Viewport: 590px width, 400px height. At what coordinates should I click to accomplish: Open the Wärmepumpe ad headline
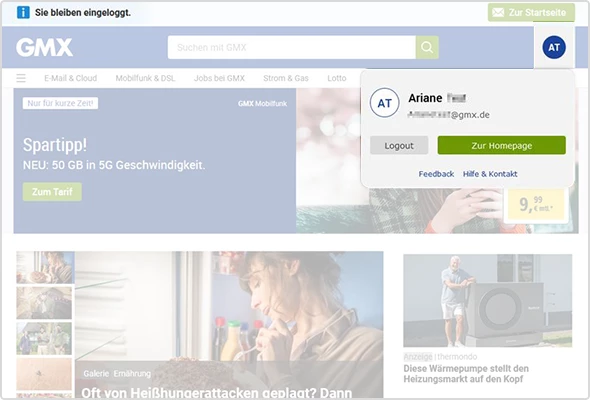pos(466,374)
